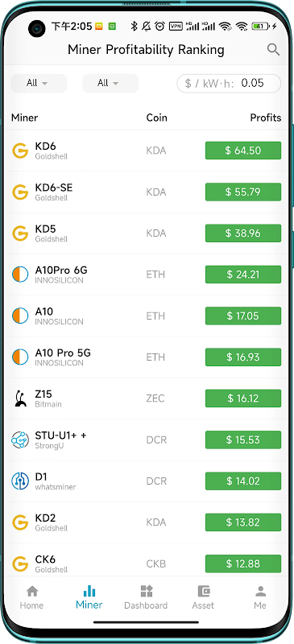This screenshot has width=294, height=644.
Task: Tap the $ 55.79 profit button for KD6-SE
Action: pyautogui.click(x=243, y=192)
